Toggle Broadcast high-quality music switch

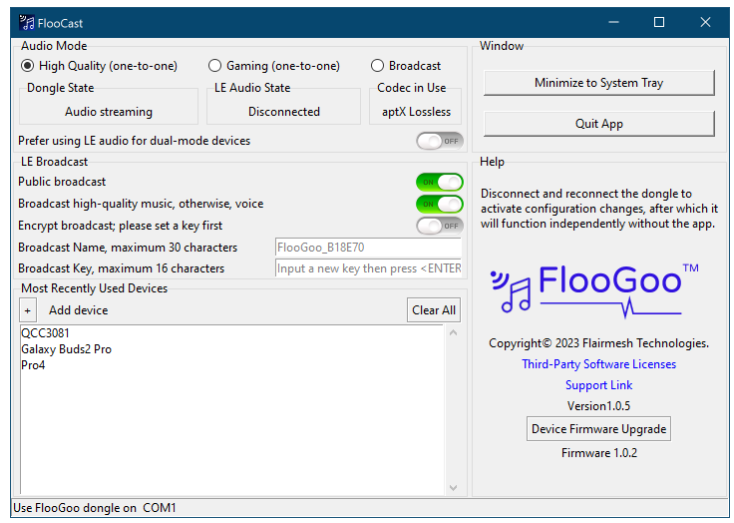[440, 204]
